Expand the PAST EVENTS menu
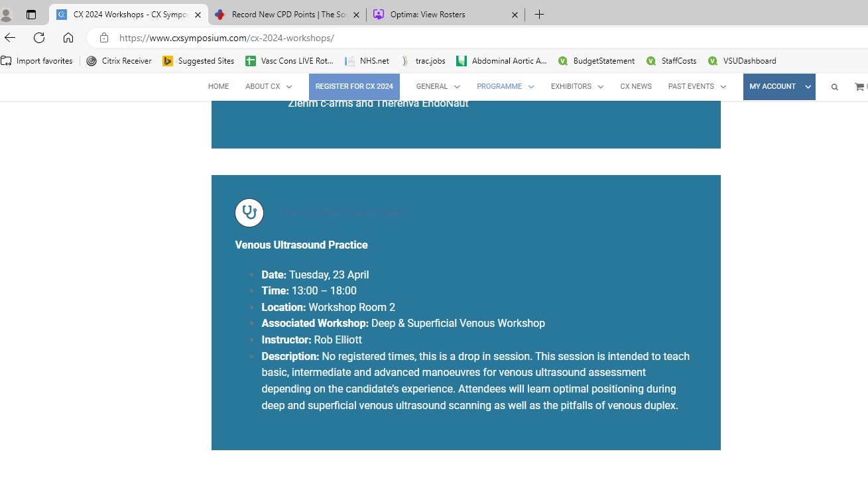Screen dimensions: 868x486 (696, 87)
